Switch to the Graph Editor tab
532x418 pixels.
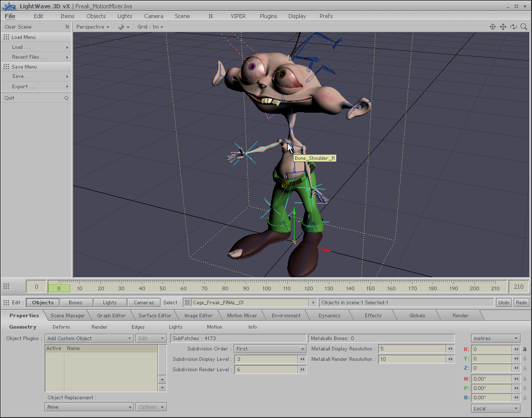point(111,315)
